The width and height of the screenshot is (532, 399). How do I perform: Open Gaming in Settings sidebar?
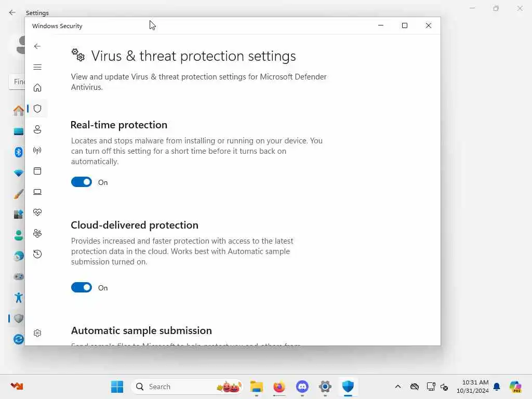pyautogui.click(x=18, y=277)
